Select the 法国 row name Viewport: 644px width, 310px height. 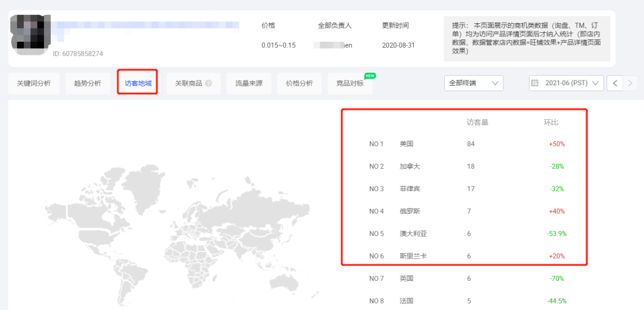pos(406,300)
